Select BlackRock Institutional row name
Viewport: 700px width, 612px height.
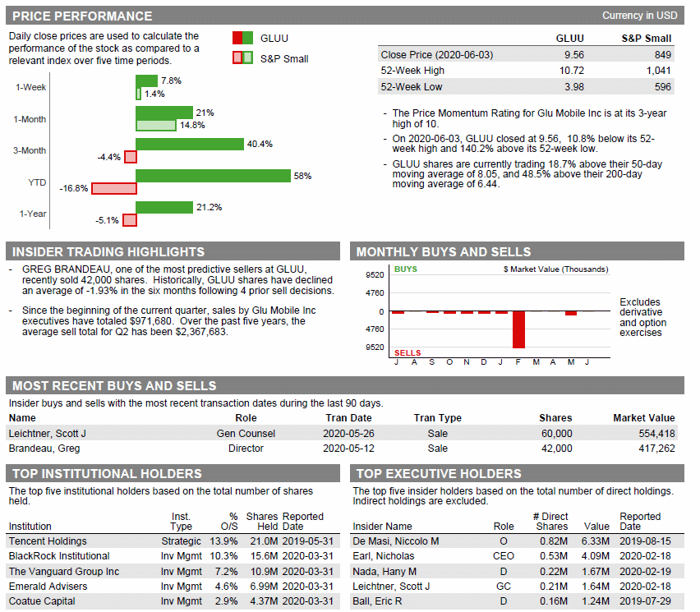(59, 556)
